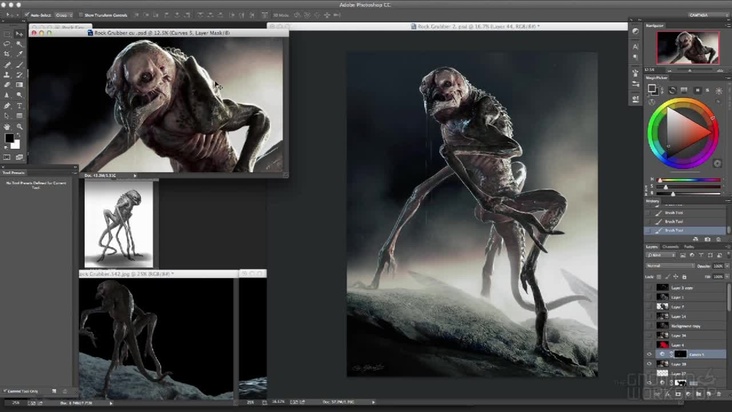Swap foreground and background colors
Screen dimensions: 732x412
pyautogui.click(x=18, y=134)
